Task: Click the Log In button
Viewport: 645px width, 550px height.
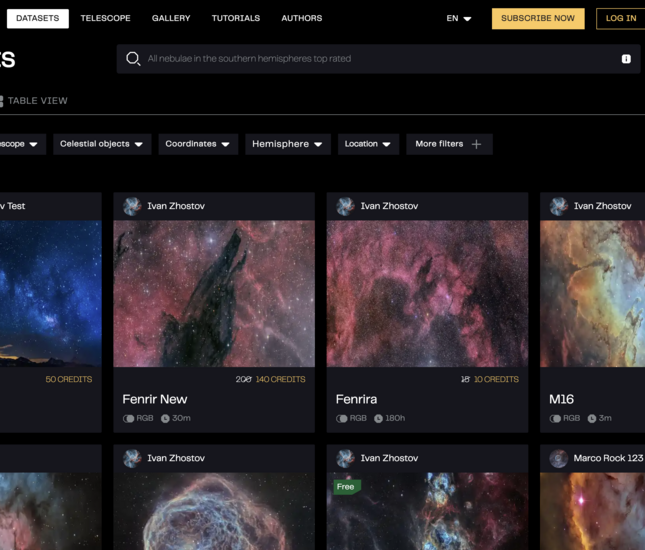Action: (621, 19)
